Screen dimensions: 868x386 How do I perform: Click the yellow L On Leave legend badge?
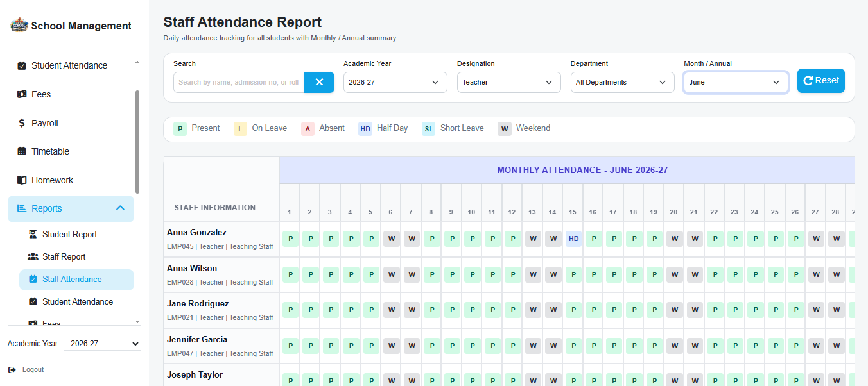click(241, 129)
